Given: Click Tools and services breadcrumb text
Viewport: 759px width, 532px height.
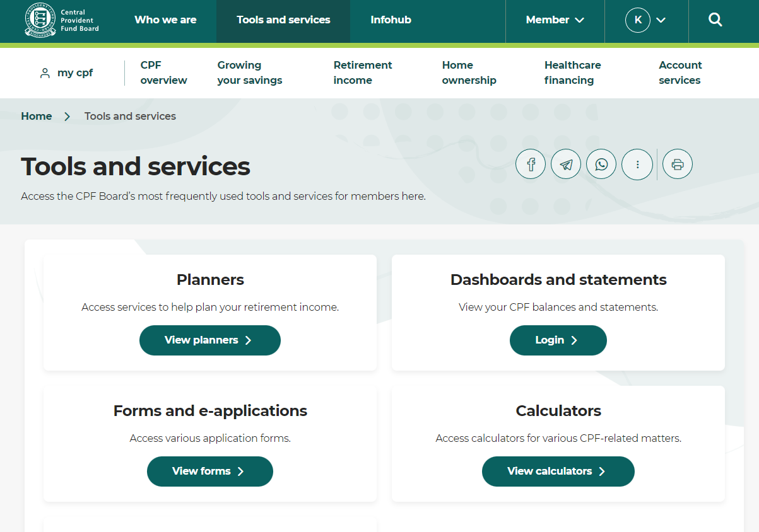Looking at the screenshot, I should (130, 116).
